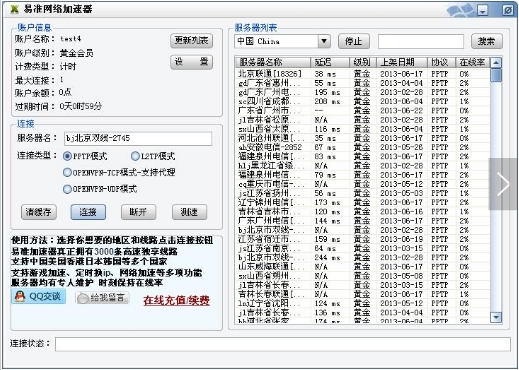Screen dimensions: 519x370
Task: Select the 辽宁锦州电信 server row
Action: click(x=363, y=202)
